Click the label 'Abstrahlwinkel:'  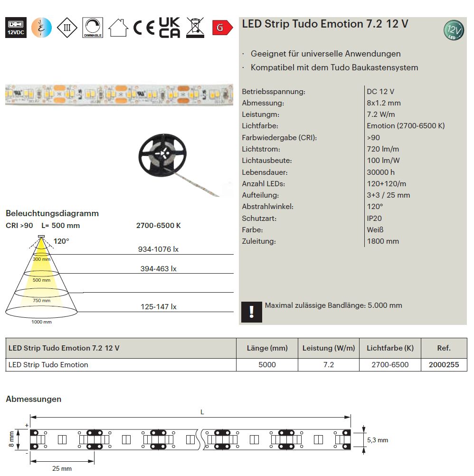tap(268, 207)
